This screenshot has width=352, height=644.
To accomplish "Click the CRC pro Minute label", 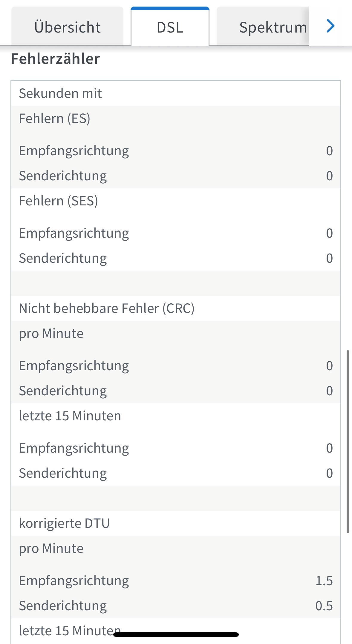I will 51,333.
